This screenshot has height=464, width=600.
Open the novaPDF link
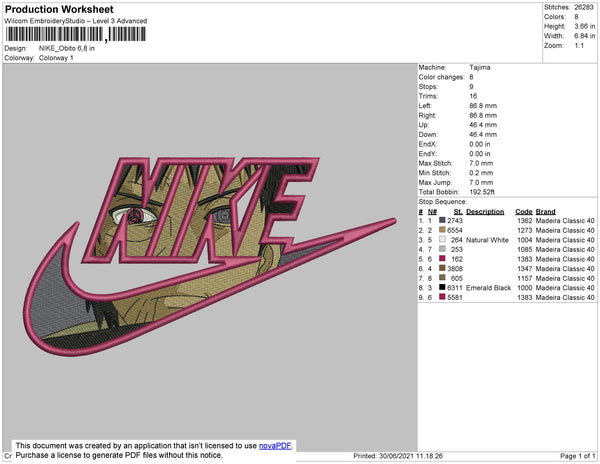(275, 446)
